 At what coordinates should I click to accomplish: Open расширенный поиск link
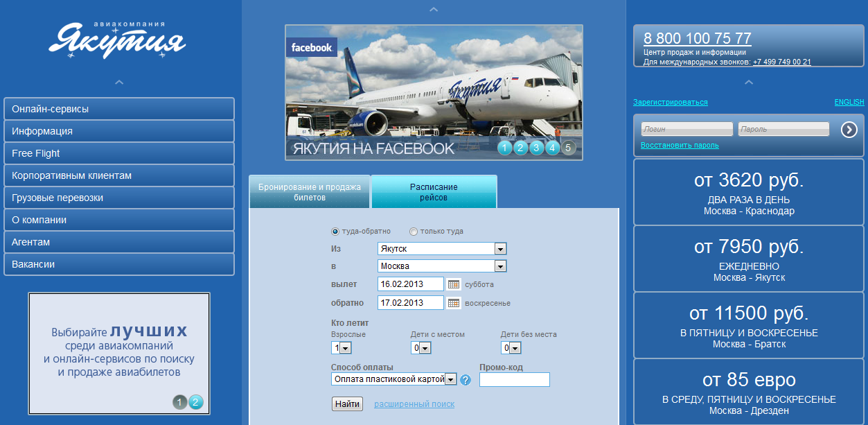(x=414, y=404)
